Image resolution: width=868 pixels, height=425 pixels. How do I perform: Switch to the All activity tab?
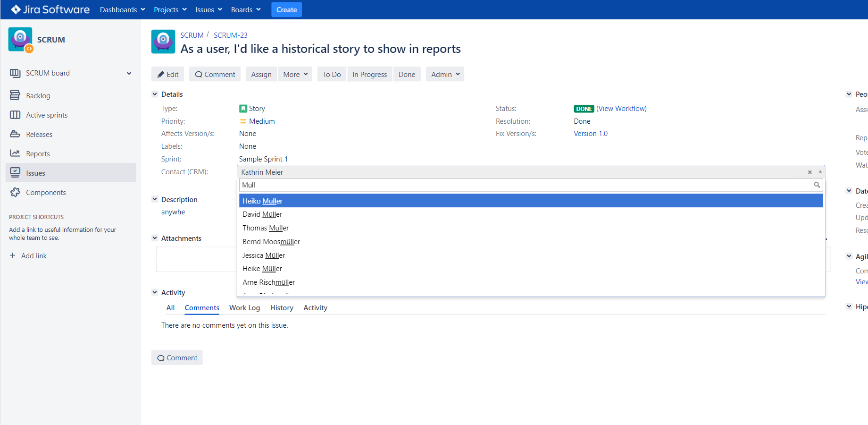tap(170, 308)
